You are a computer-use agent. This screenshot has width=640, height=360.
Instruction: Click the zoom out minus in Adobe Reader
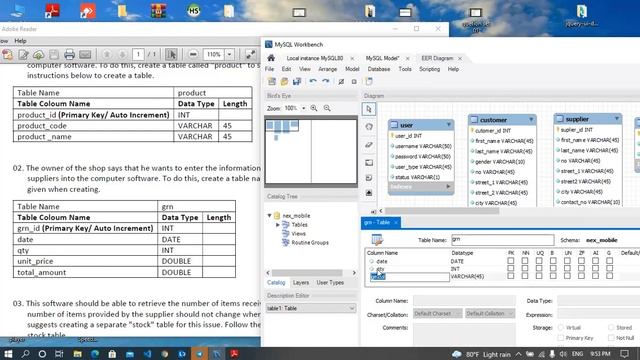coord(193,54)
